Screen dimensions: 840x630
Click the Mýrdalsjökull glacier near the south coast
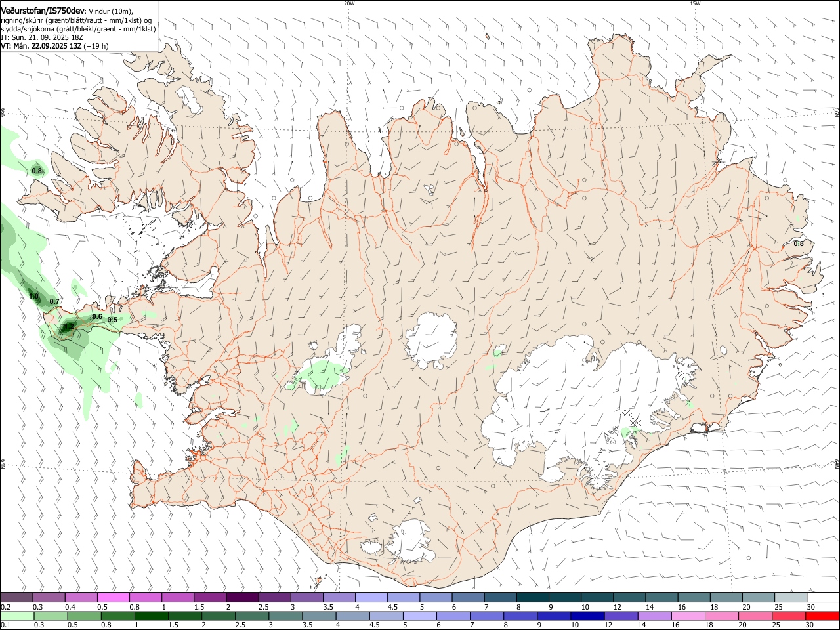point(412,541)
